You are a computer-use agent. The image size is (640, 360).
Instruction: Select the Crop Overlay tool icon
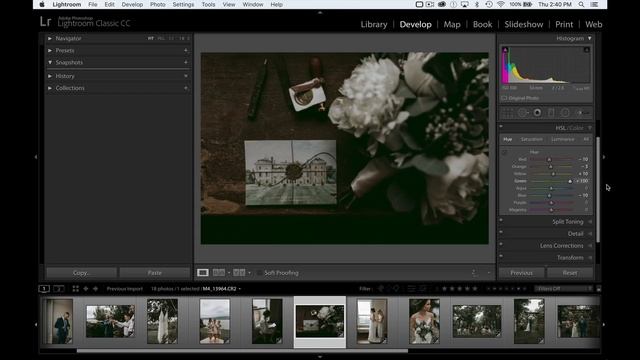[x=507, y=113]
